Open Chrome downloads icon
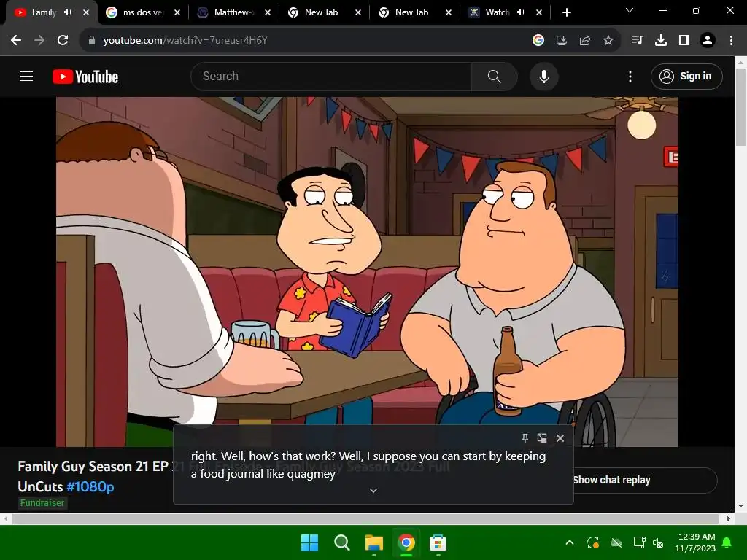 click(661, 41)
